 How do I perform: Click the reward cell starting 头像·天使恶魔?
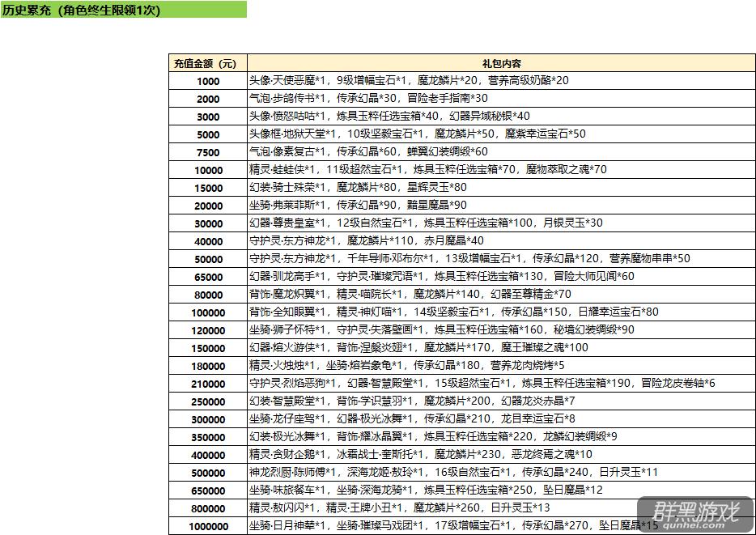pyautogui.click(x=409, y=81)
